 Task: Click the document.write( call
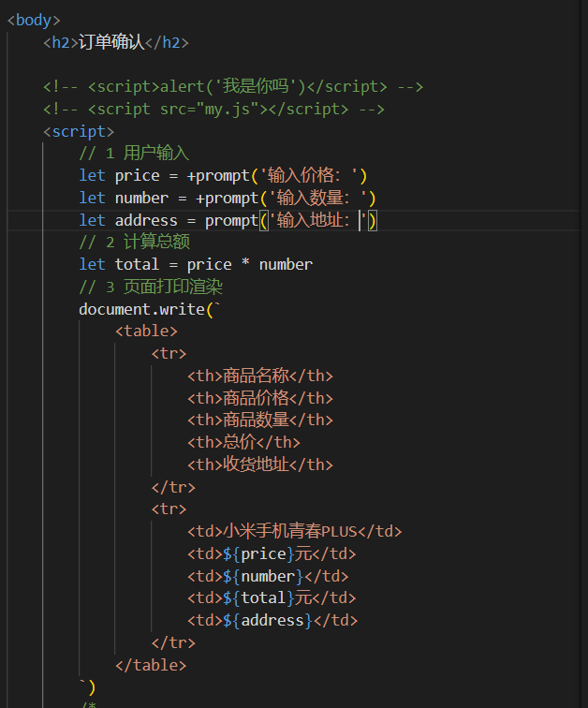[149, 309]
